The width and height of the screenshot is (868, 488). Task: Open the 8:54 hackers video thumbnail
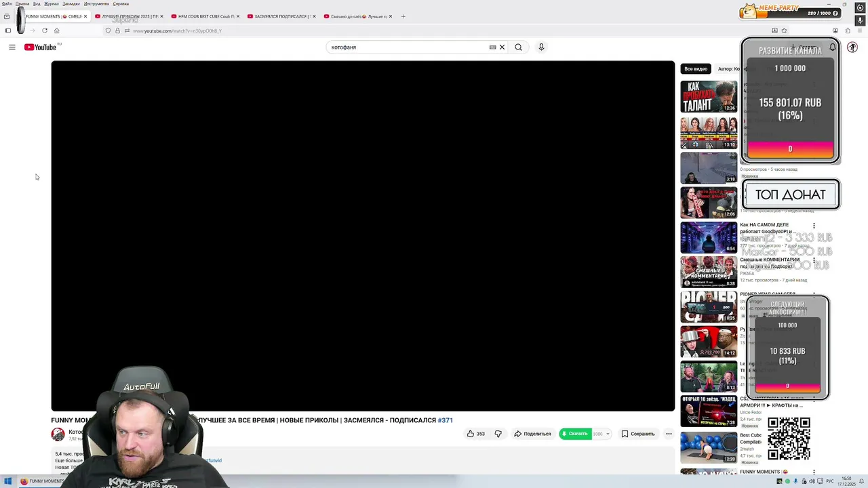[x=709, y=237]
